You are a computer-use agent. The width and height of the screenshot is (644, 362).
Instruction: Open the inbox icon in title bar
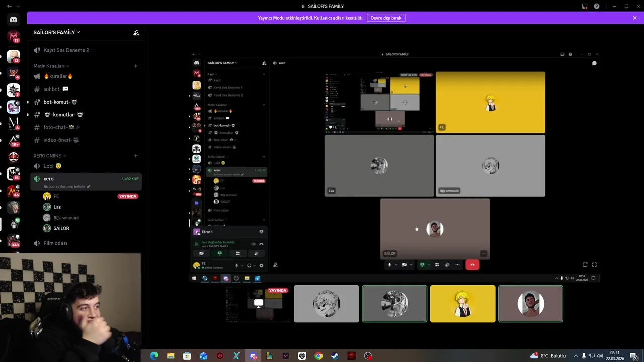coord(585,6)
